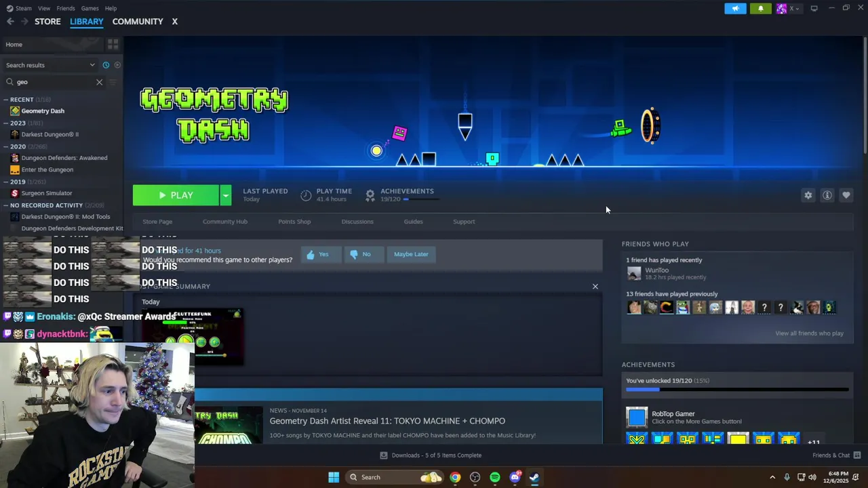Open game settings gear icon

(x=808, y=195)
